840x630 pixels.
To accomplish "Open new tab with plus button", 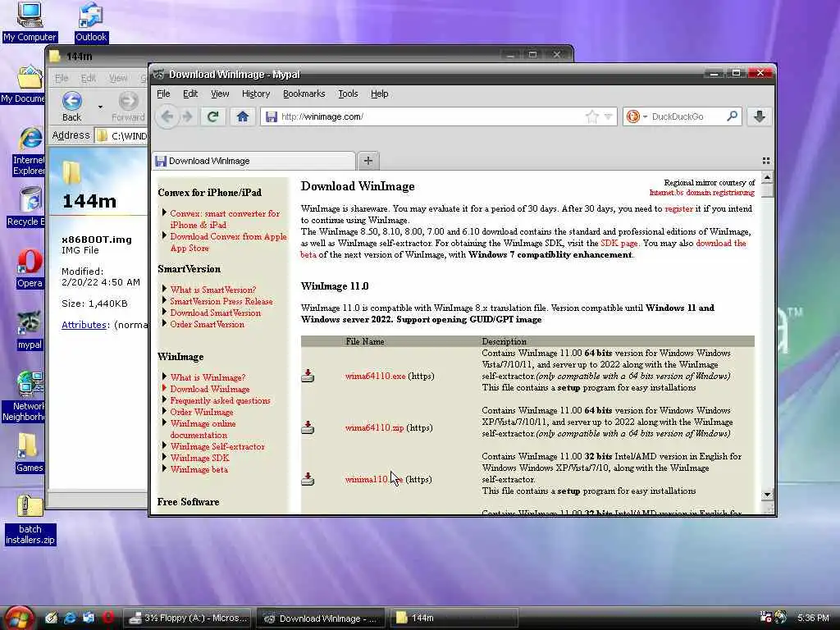I will 368,161.
